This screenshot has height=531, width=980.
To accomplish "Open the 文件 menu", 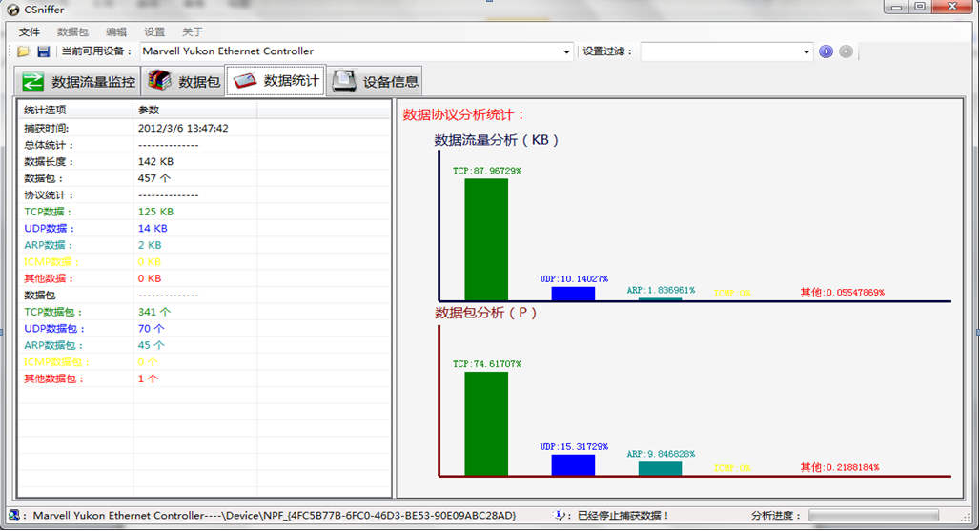I will [x=30, y=31].
